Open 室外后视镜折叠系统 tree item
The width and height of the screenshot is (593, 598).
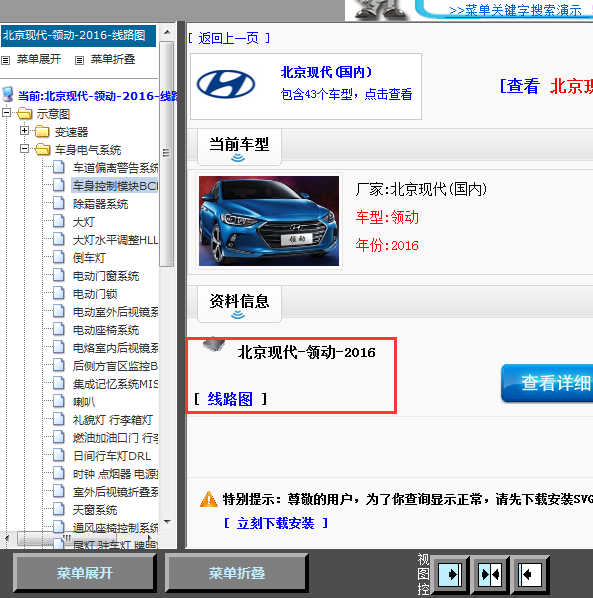point(116,492)
